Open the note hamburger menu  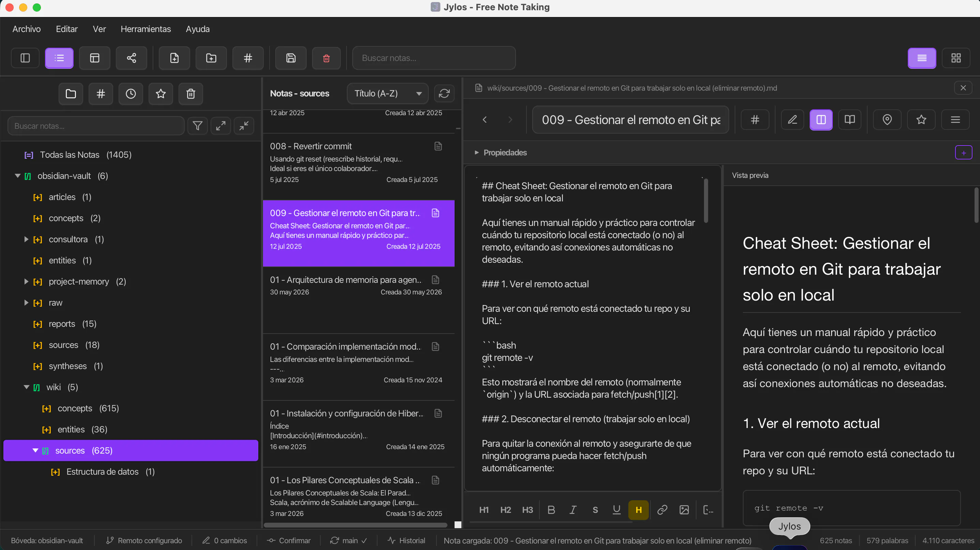coord(955,120)
